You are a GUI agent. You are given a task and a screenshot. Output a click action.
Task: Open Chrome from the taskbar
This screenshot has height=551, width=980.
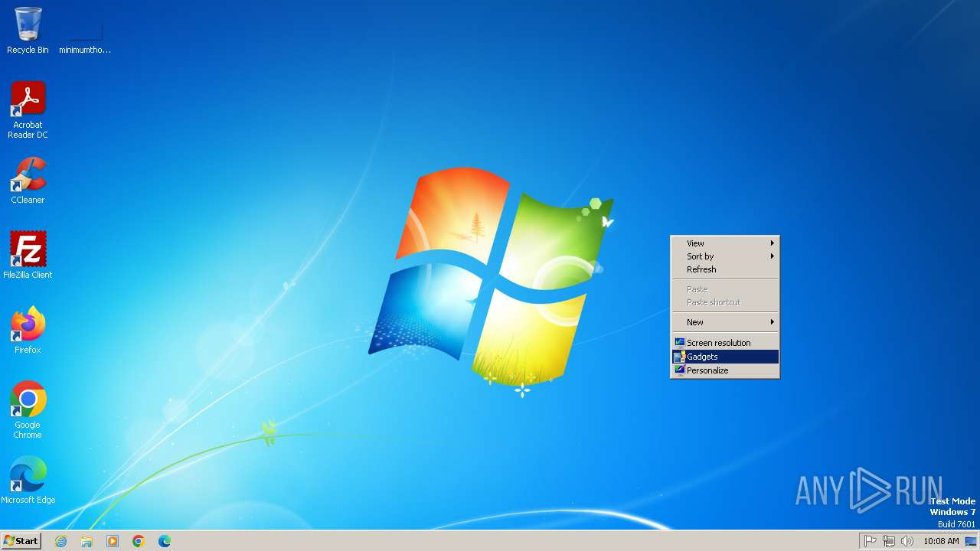[139, 541]
